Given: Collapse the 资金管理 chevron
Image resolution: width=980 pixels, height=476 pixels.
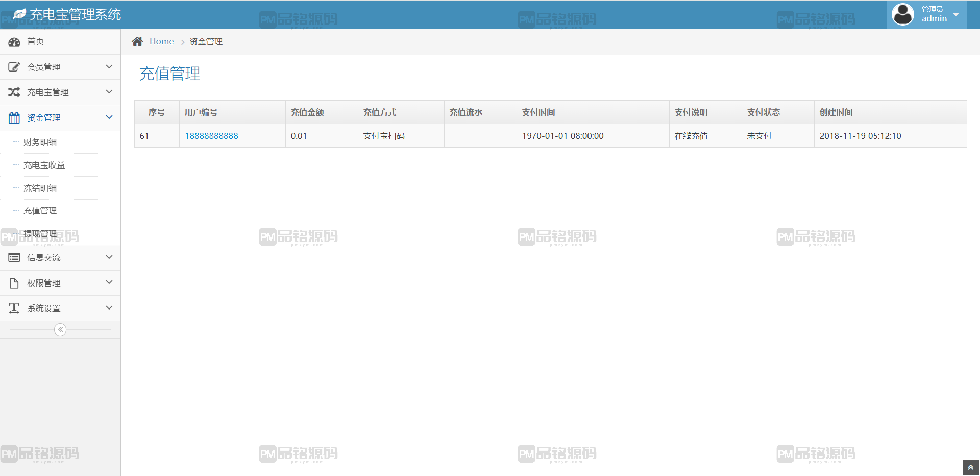Looking at the screenshot, I should pos(109,117).
